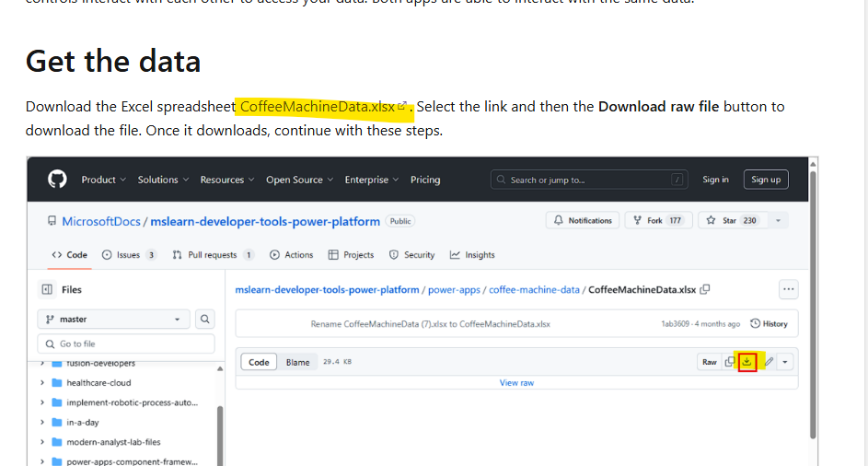Image resolution: width=868 pixels, height=466 pixels.
Task: Switch to the Blame view
Action: coord(297,362)
